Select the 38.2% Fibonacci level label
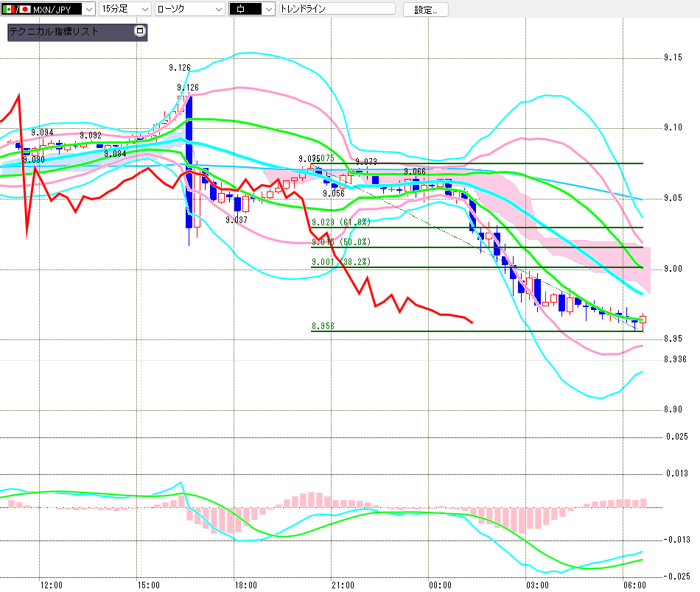The height and width of the screenshot is (592, 700). click(x=341, y=261)
